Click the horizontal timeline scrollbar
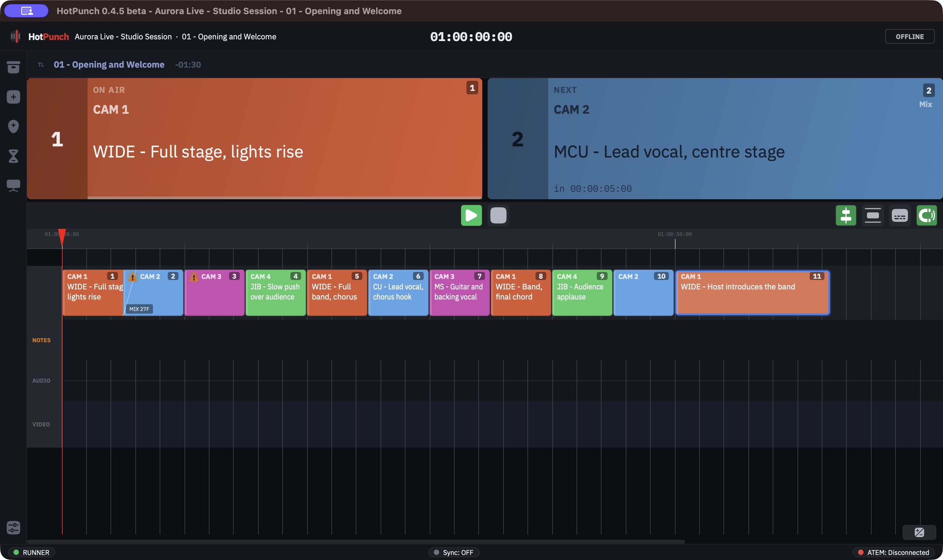 click(356, 542)
